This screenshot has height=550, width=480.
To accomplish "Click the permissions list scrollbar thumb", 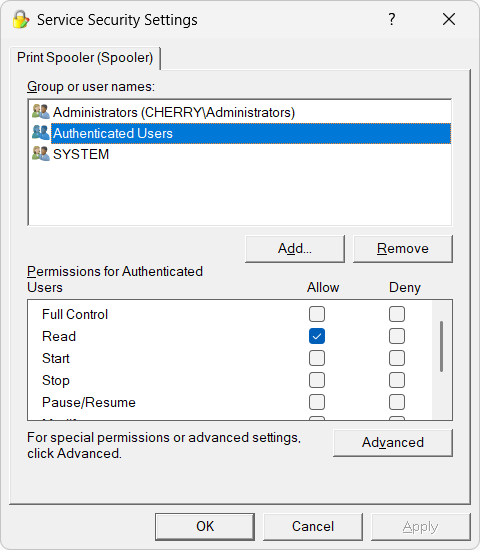I will point(441,346).
